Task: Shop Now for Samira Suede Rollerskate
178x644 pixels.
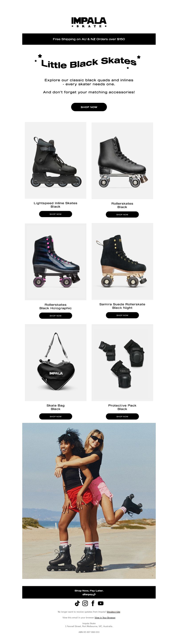Action: point(122,315)
